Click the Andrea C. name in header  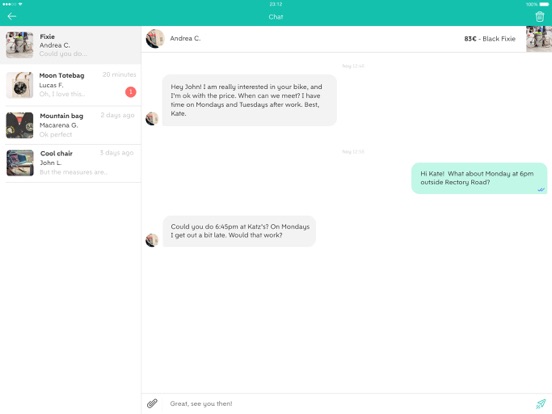coord(185,38)
